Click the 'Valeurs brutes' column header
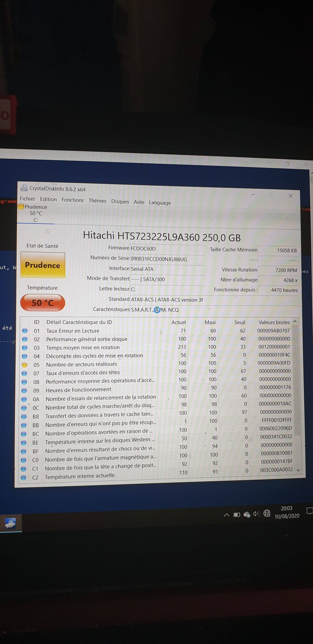This screenshot has width=313, height=644. 274,322
